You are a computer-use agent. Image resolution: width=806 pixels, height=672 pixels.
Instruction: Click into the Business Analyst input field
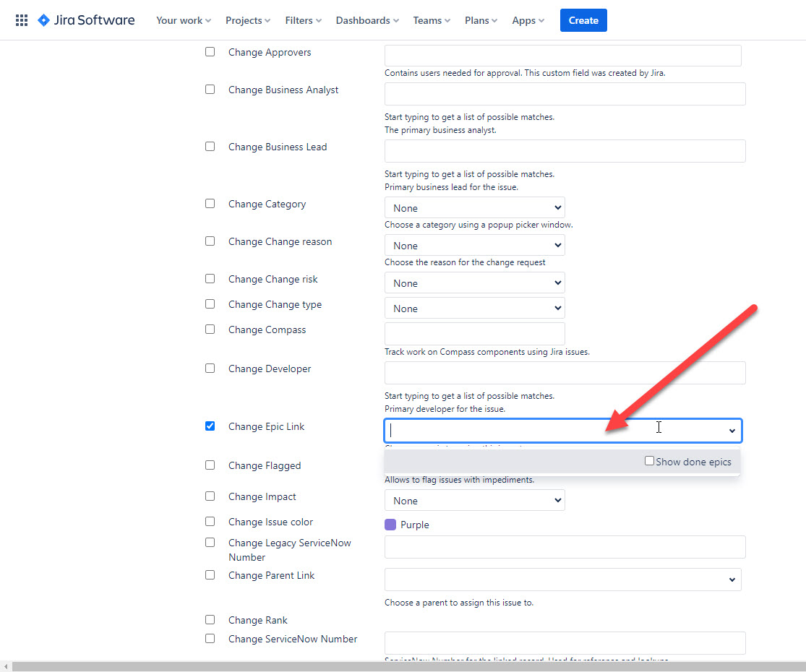coord(565,94)
